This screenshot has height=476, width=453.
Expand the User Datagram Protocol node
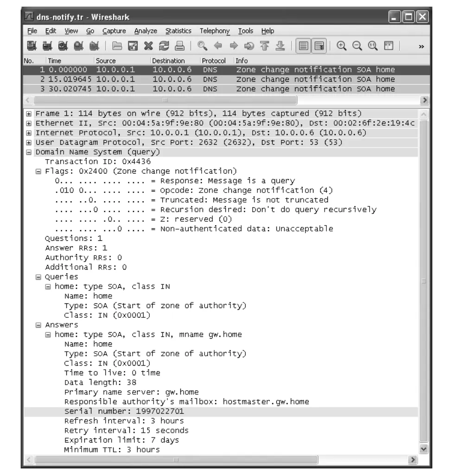coord(29,143)
